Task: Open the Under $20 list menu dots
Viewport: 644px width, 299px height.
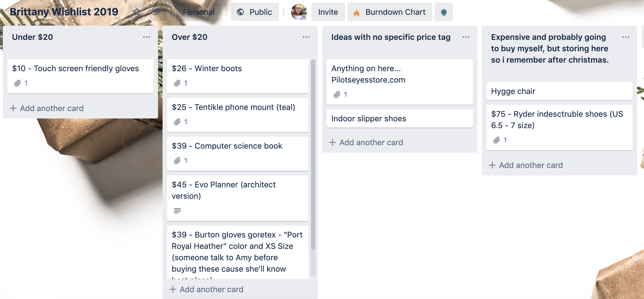Action: click(x=147, y=37)
